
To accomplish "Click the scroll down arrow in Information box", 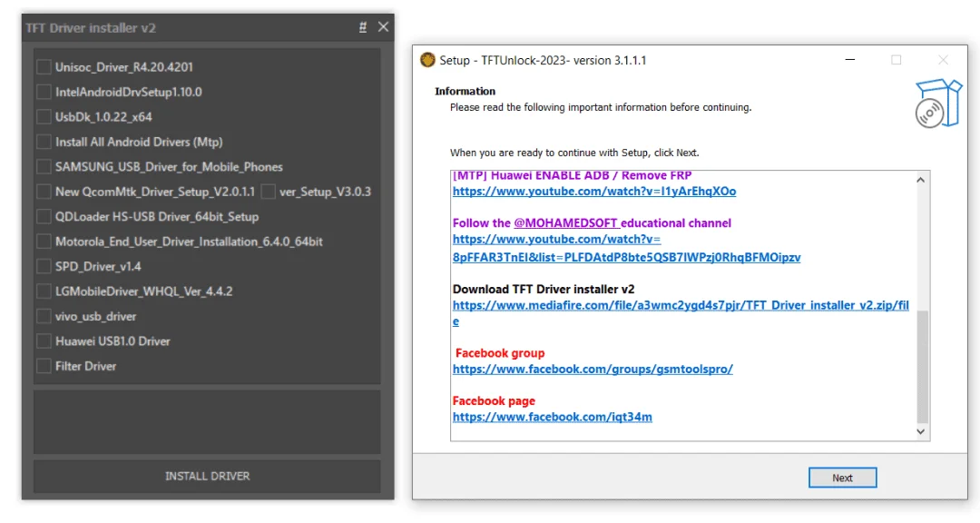I will pyautogui.click(x=921, y=431).
